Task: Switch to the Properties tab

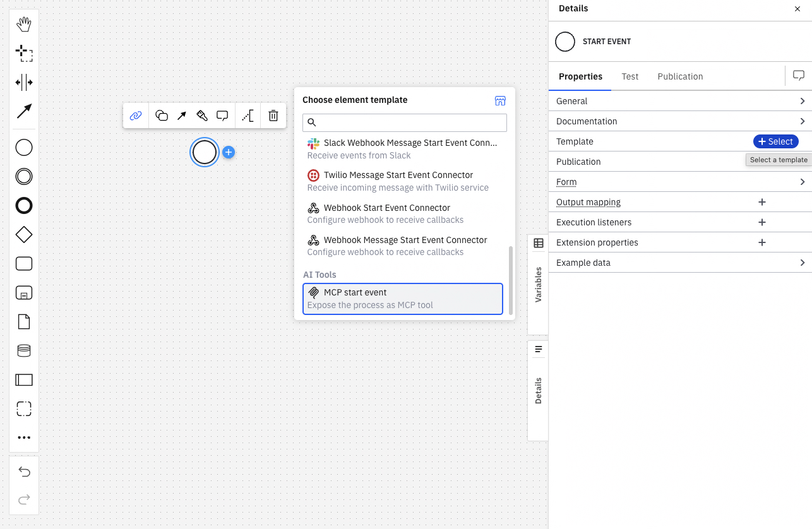Action: [x=580, y=76]
